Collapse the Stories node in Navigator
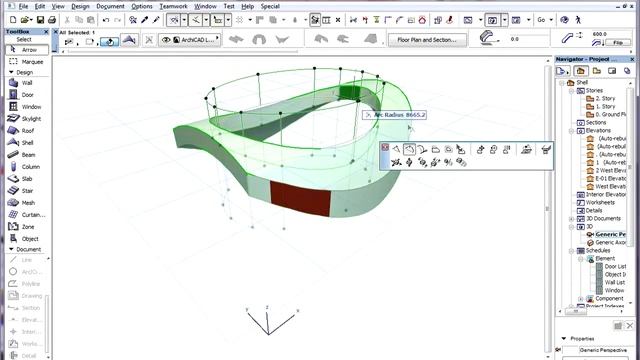640x360 pixels. point(572,91)
